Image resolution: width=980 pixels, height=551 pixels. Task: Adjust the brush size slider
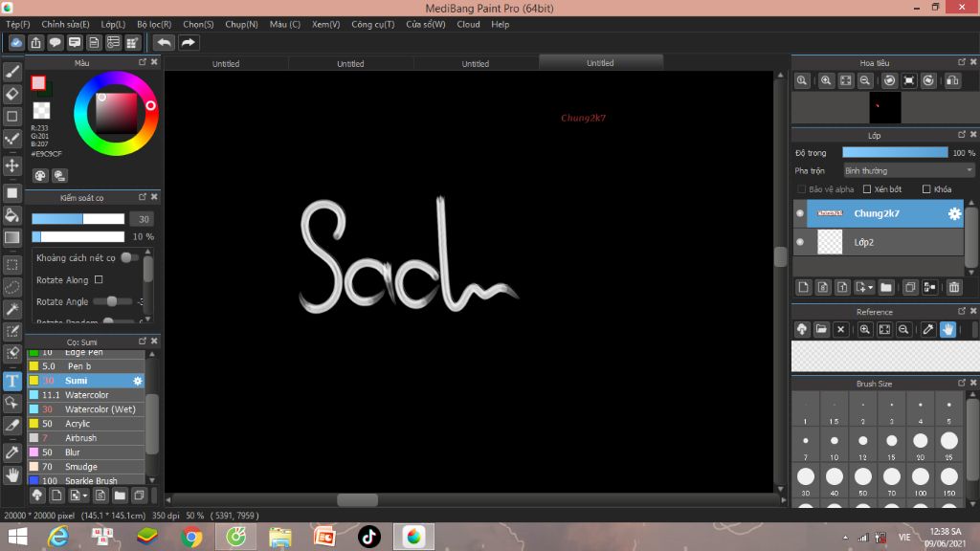tap(78, 219)
